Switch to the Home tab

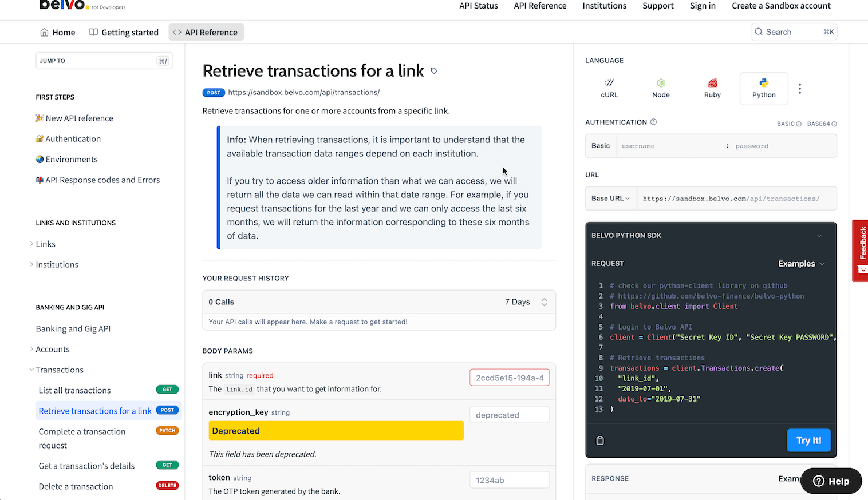(x=58, y=33)
